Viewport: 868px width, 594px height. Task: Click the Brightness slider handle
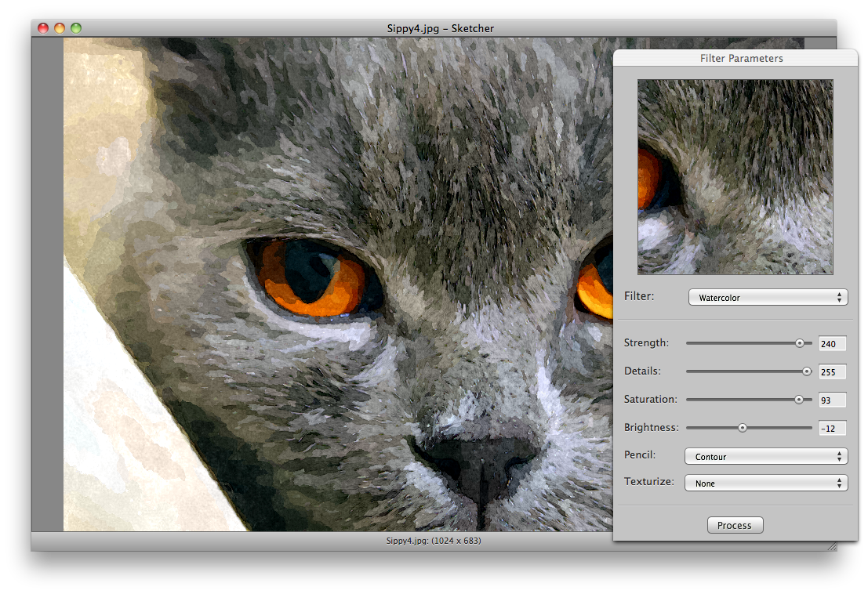point(743,428)
